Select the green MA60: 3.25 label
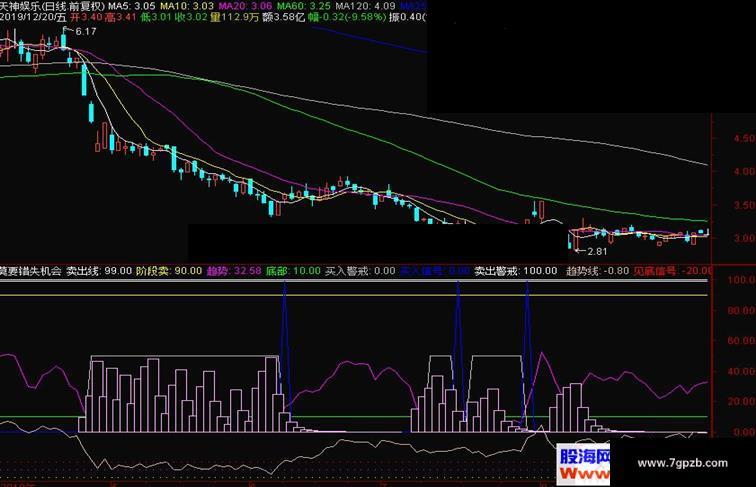The height and width of the screenshot is (487, 756). pos(304,6)
